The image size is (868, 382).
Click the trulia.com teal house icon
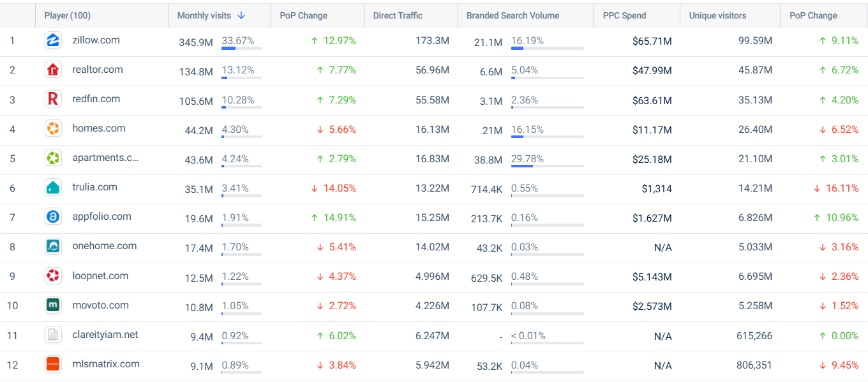[x=53, y=187]
